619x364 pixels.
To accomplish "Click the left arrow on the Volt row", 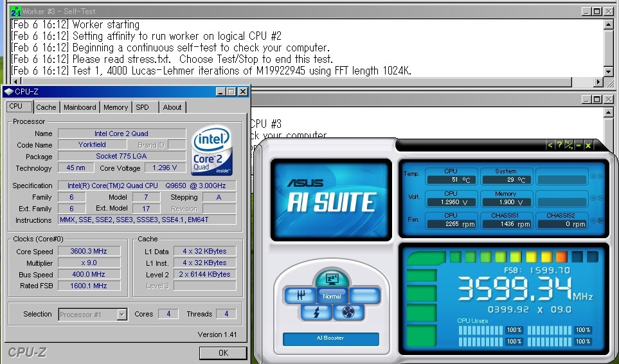I will point(593,198).
